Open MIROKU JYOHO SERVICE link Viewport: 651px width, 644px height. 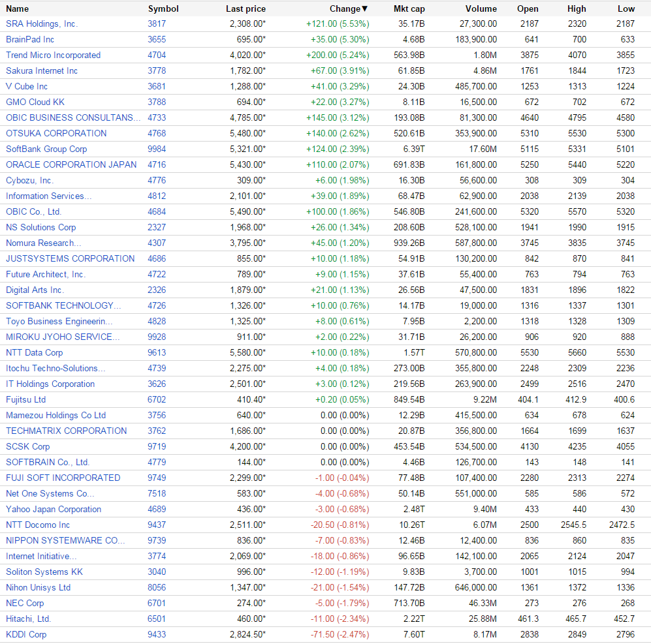tap(63, 337)
